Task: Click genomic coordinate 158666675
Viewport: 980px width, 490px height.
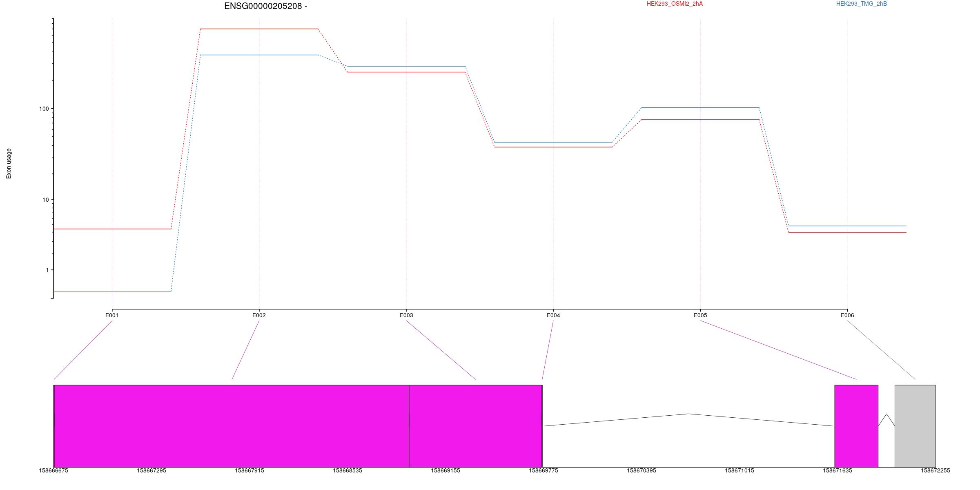Action: [x=53, y=470]
